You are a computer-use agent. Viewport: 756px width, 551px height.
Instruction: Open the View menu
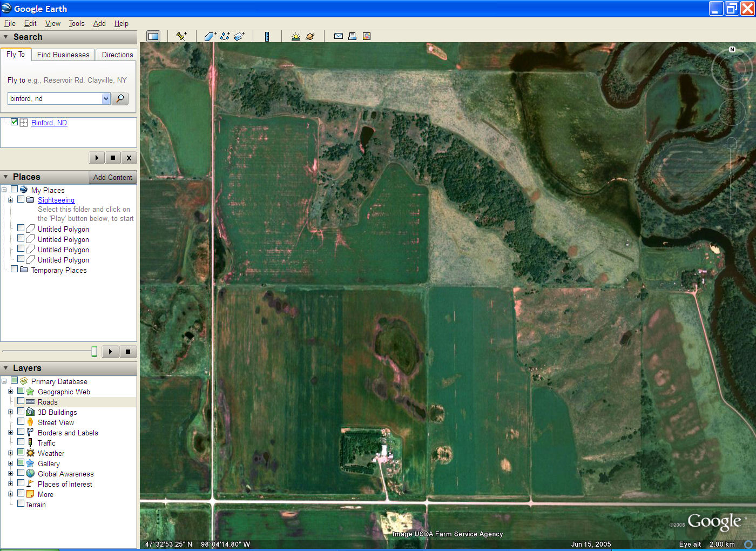[x=53, y=23]
